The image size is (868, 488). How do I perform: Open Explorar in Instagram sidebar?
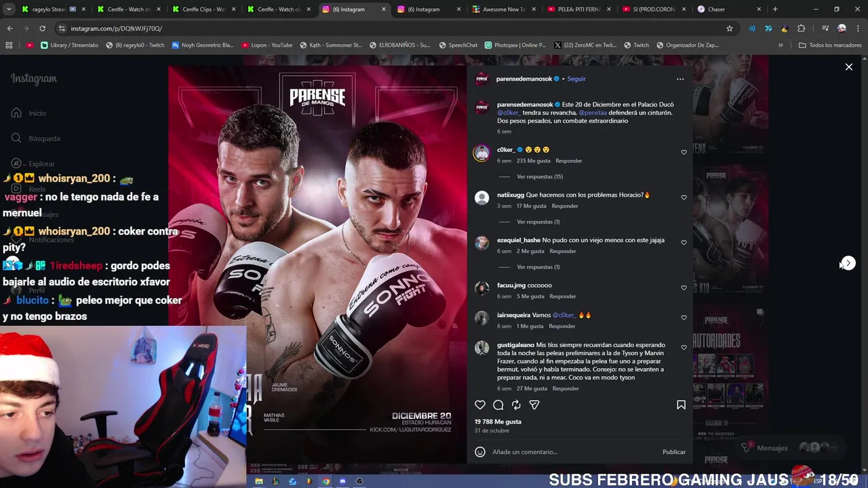tap(33, 163)
